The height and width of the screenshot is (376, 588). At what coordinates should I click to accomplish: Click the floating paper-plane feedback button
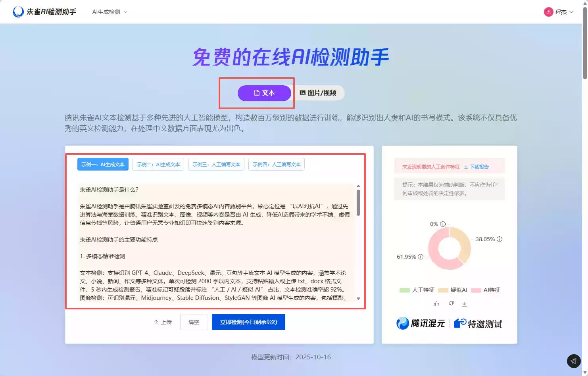click(x=573, y=361)
